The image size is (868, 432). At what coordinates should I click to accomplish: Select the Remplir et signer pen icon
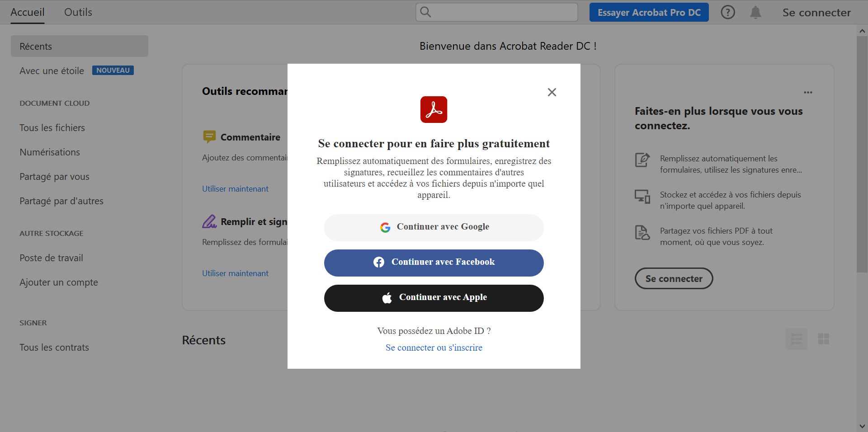(209, 221)
